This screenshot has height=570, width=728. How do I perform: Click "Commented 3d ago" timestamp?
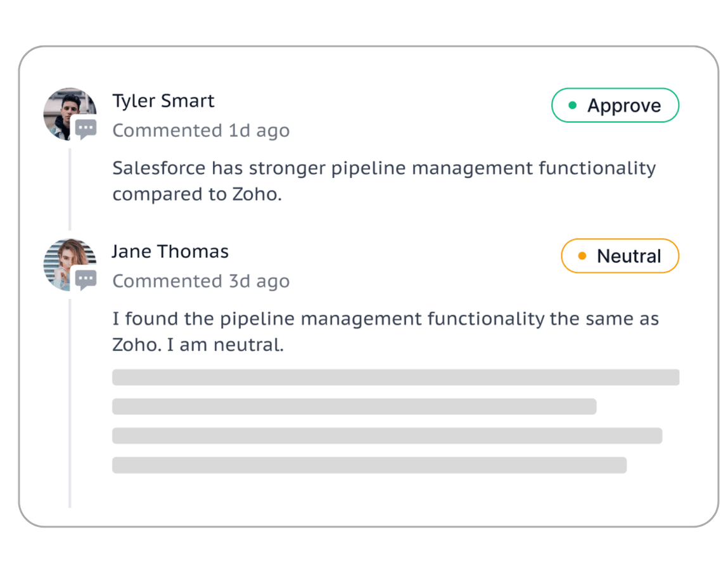[x=201, y=281]
